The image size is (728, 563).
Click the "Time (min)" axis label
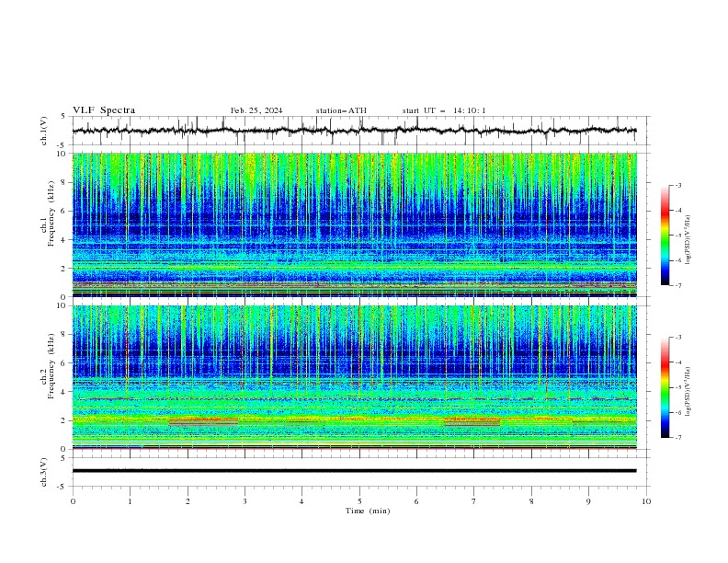(x=368, y=511)
